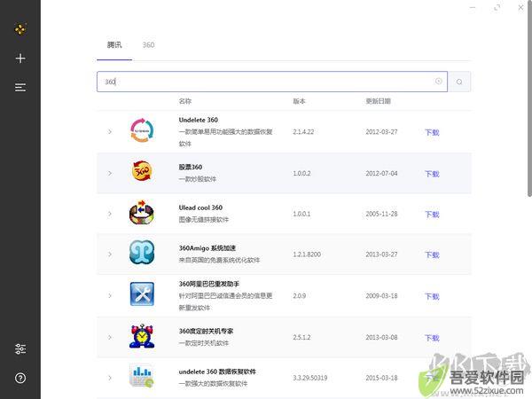
Task: Click the 360Amigo app icon
Action: [142, 253]
